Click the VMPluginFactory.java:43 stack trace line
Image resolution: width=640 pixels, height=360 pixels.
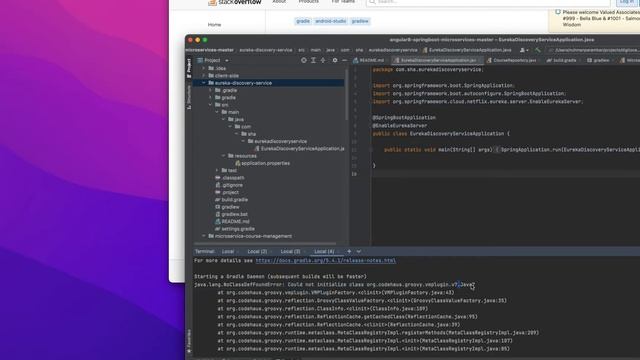[336, 293]
